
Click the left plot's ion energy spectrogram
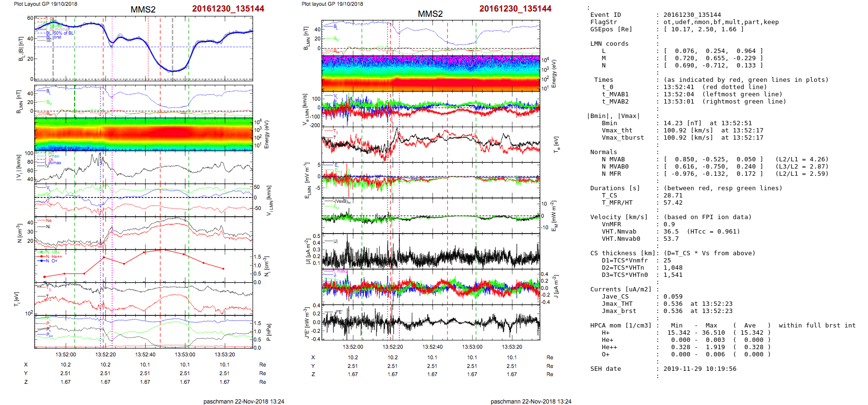(143, 134)
